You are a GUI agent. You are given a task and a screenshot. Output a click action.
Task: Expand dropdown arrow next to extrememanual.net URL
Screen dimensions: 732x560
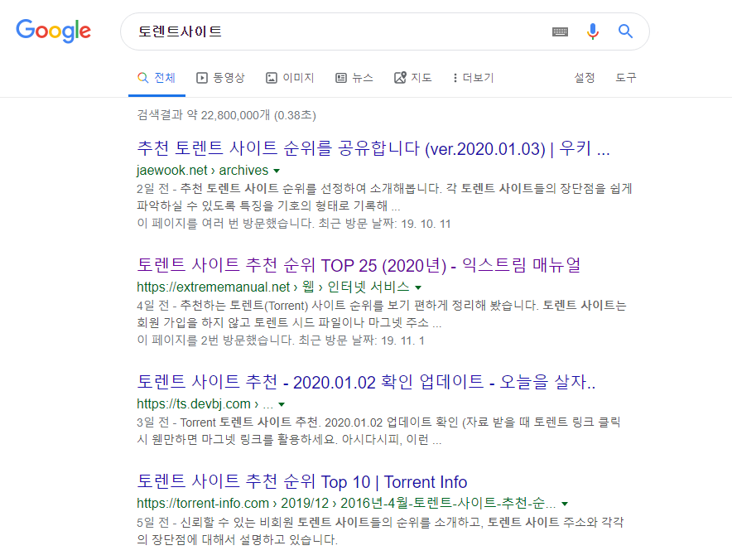tap(418, 287)
